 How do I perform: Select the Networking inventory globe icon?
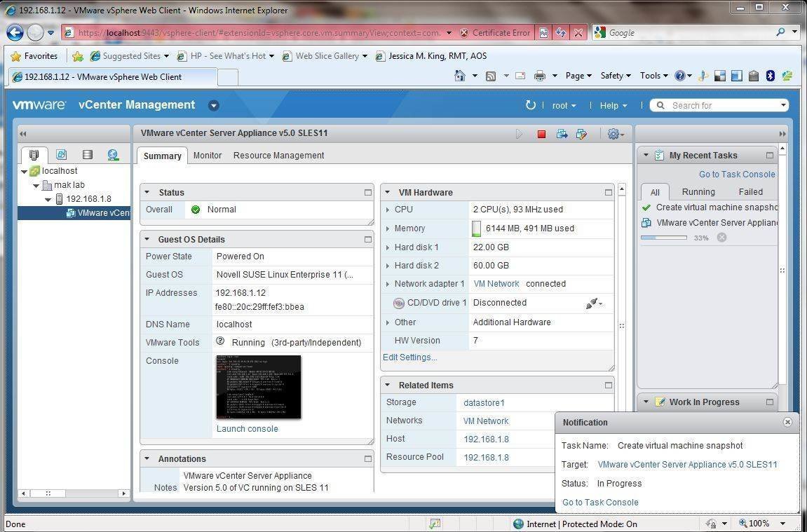click(113, 154)
